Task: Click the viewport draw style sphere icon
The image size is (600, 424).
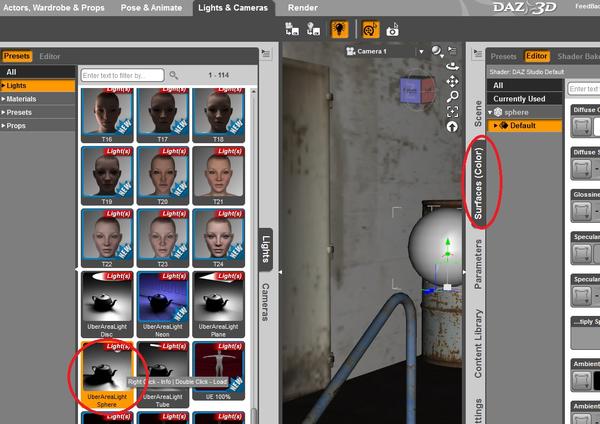Action: [437, 51]
